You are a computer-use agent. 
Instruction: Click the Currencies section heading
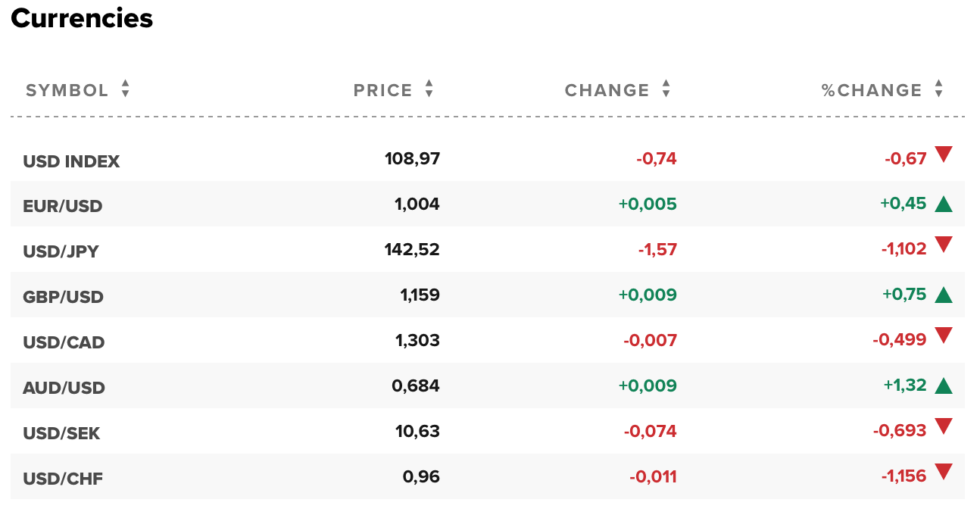(82, 18)
